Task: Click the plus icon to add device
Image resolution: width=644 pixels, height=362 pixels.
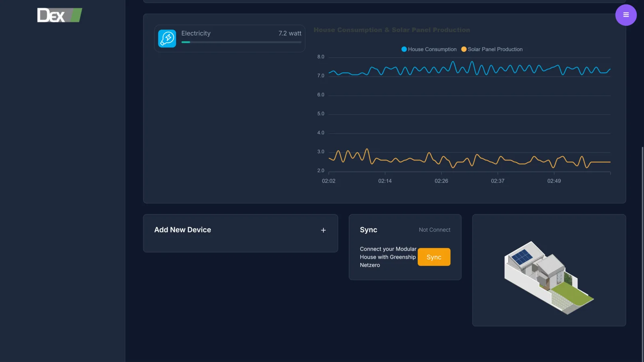Action: [x=323, y=230]
